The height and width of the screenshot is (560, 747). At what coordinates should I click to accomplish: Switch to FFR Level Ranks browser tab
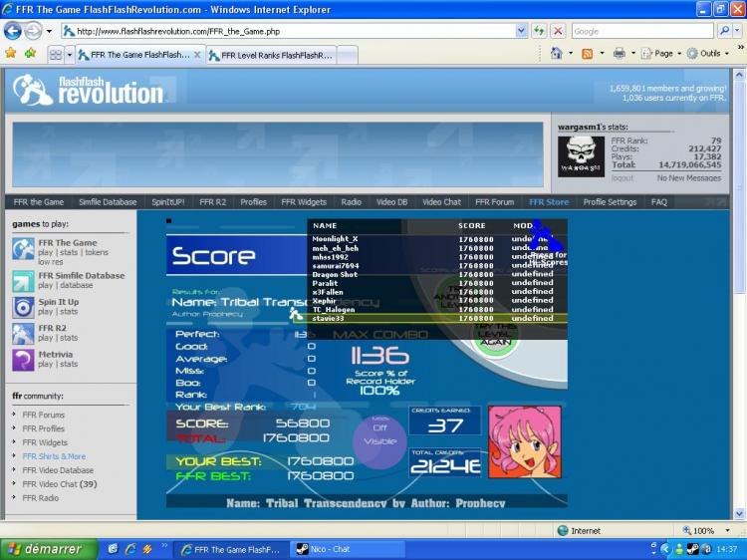pos(269,55)
